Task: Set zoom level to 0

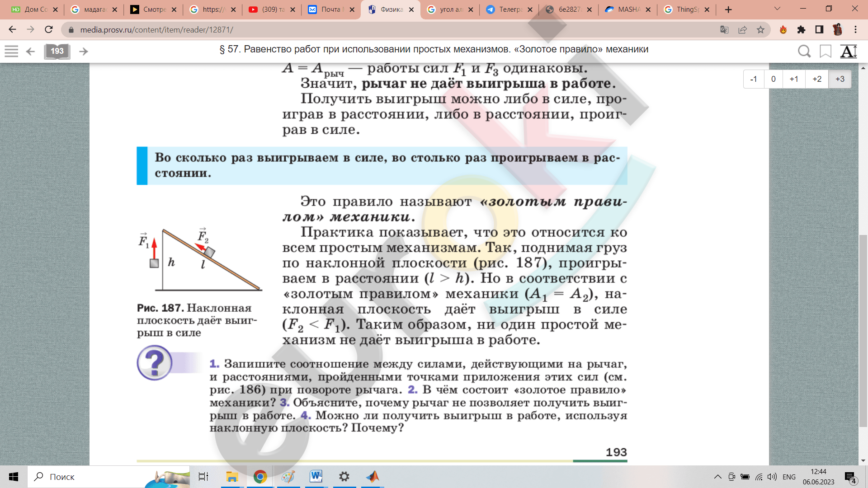Action: tap(774, 79)
